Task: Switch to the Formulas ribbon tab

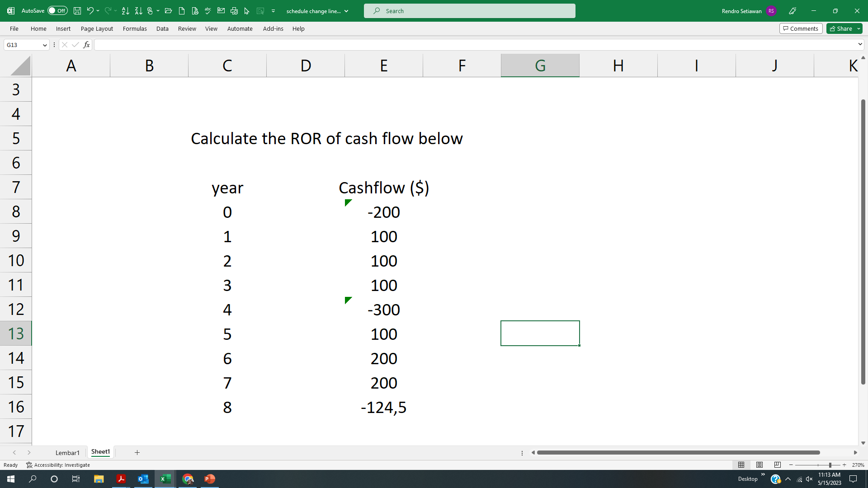Action: [x=135, y=28]
